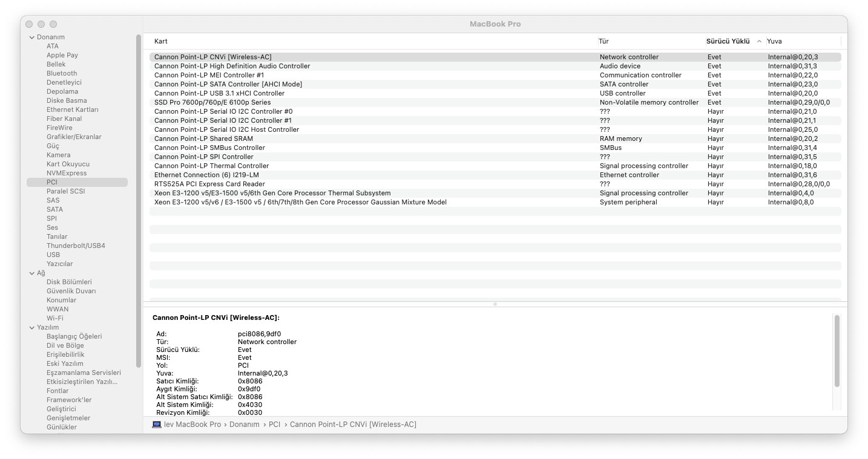Show the Depolama section
The image size is (868, 459).
[62, 91]
